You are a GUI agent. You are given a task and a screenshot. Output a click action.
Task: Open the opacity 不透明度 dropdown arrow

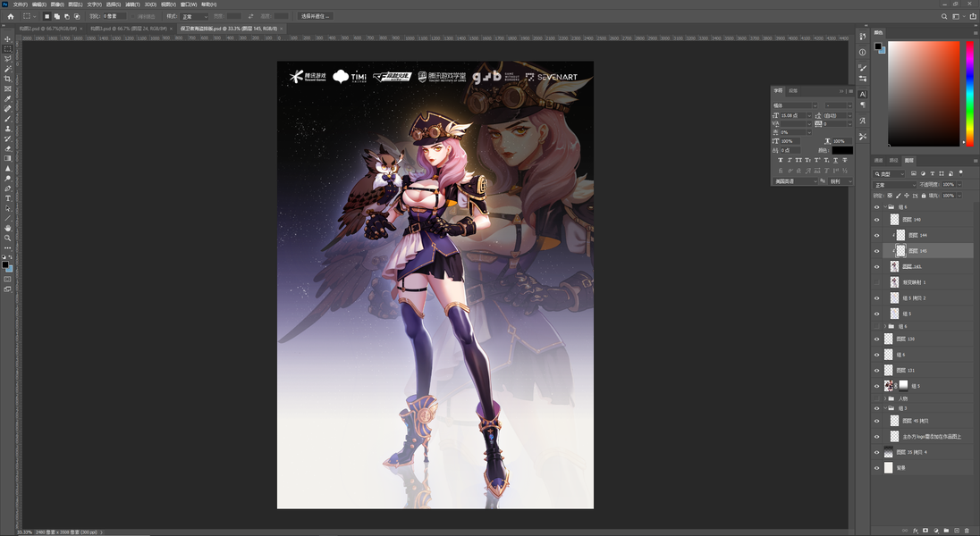pos(959,185)
